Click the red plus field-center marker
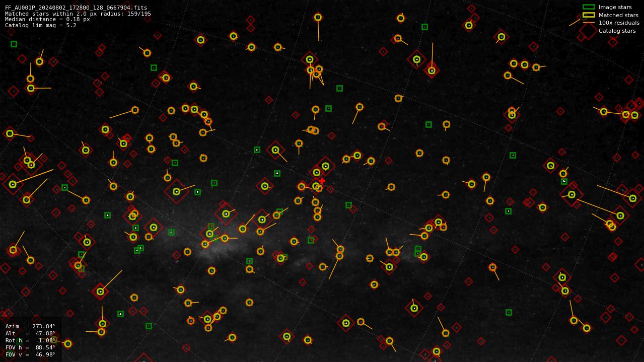The width and height of the screenshot is (644, 362). click(x=322, y=181)
